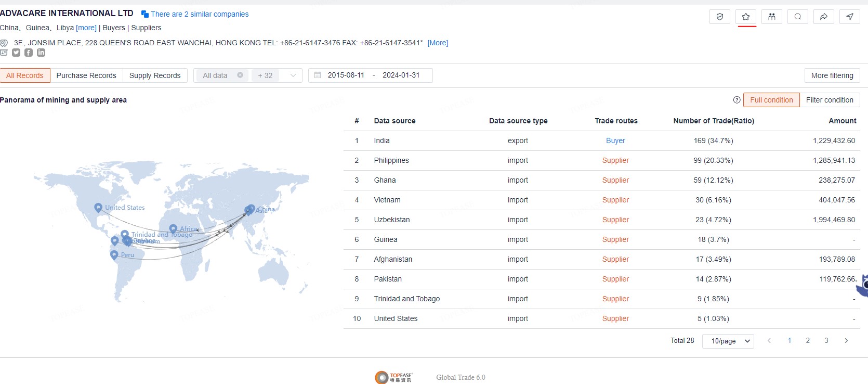Click Suppliers label under company name

(146, 28)
